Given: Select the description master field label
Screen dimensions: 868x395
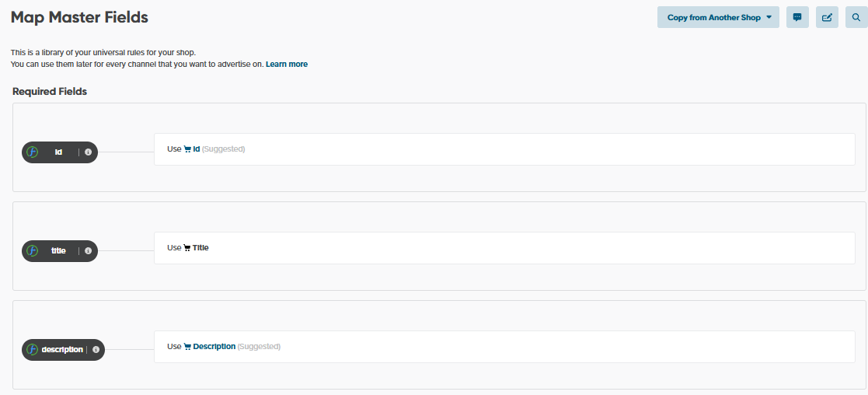Looking at the screenshot, I should [x=62, y=350].
